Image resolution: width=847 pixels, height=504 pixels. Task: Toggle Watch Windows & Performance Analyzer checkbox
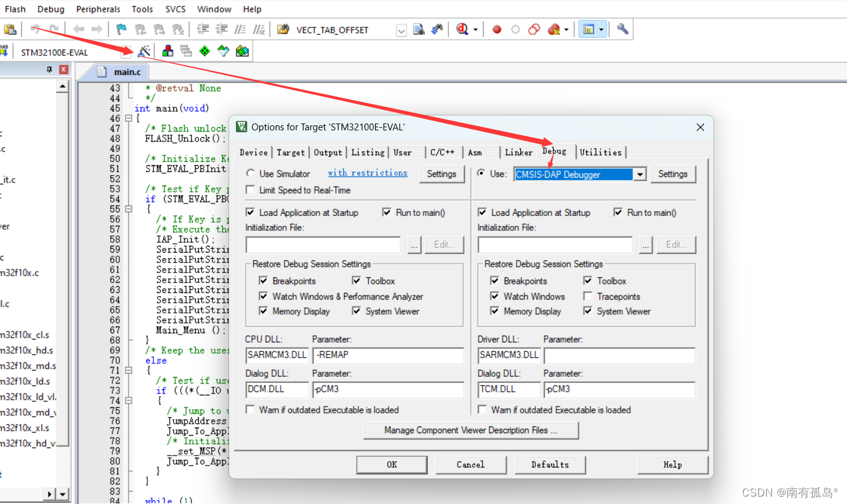[263, 296]
